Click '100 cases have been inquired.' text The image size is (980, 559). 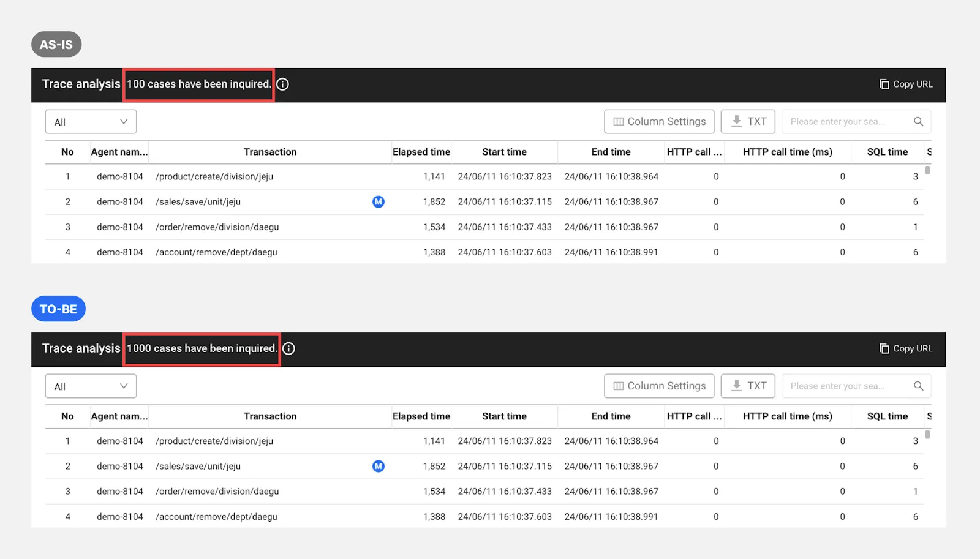(199, 84)
